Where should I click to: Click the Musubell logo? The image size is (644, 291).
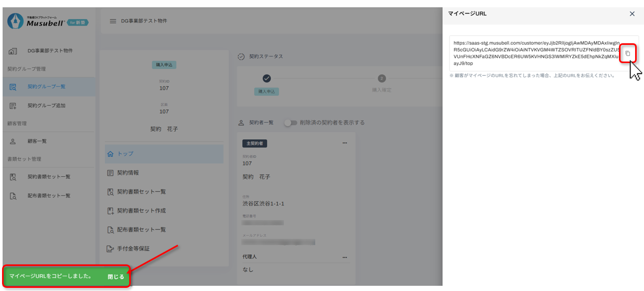(48, 22)
